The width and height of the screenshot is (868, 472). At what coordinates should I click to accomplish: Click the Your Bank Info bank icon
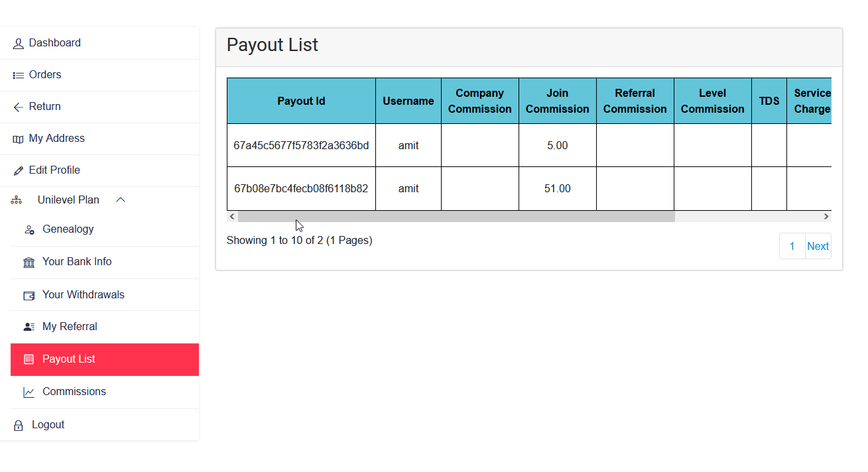tap(29, 261)
